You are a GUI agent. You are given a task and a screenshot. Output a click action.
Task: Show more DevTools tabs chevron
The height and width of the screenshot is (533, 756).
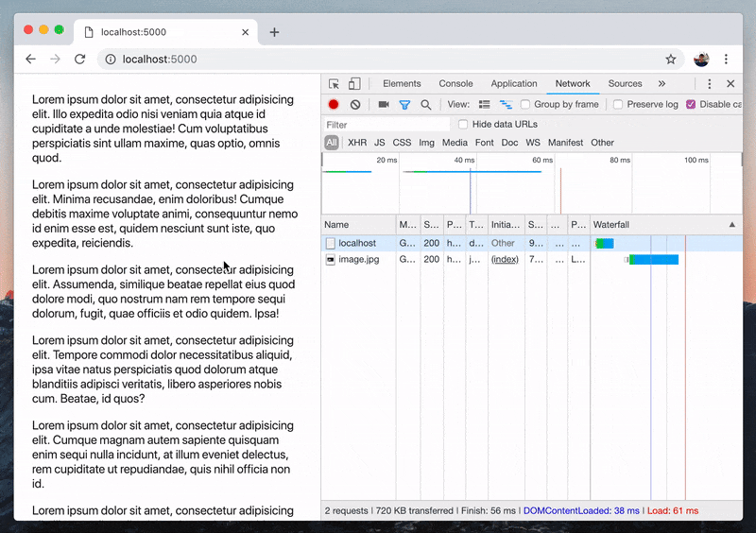(x=662, y=84)
